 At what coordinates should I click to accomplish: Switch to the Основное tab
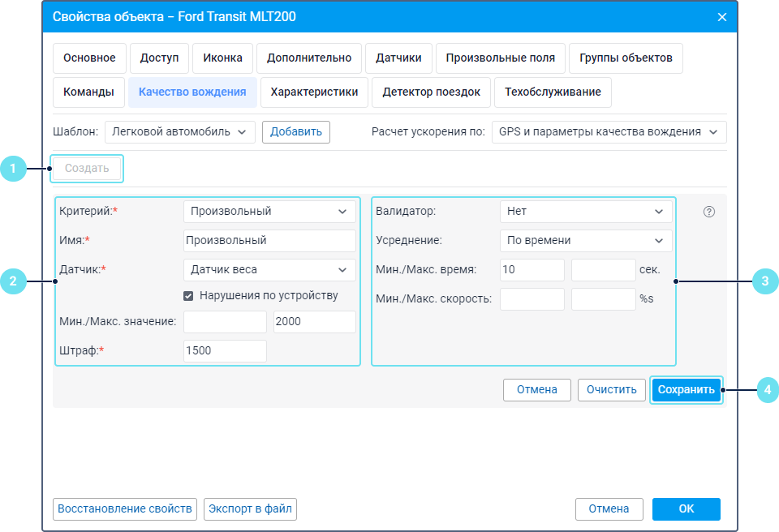[x=89, y=58]
